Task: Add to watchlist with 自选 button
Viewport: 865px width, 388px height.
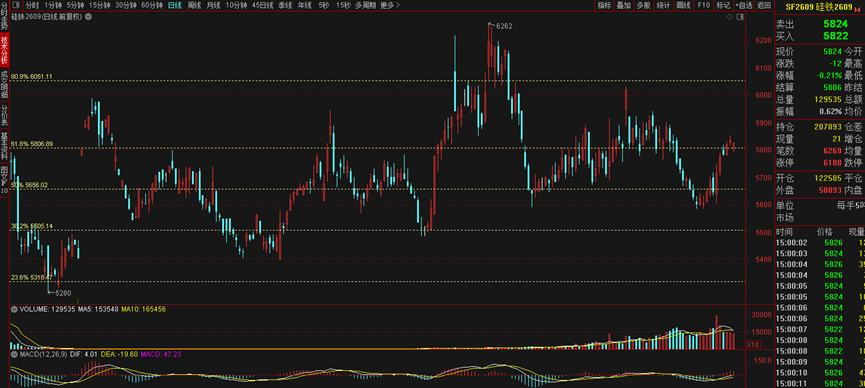Action: (744, 5)
